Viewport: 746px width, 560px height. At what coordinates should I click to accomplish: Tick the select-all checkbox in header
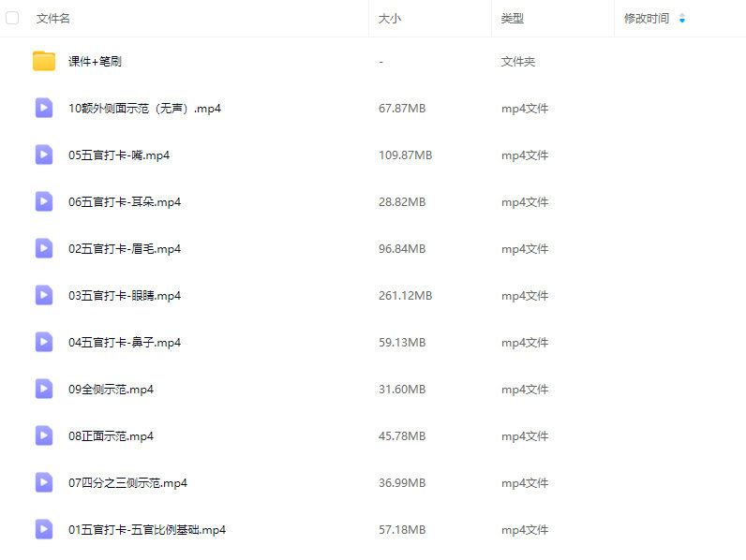[12, 18]
